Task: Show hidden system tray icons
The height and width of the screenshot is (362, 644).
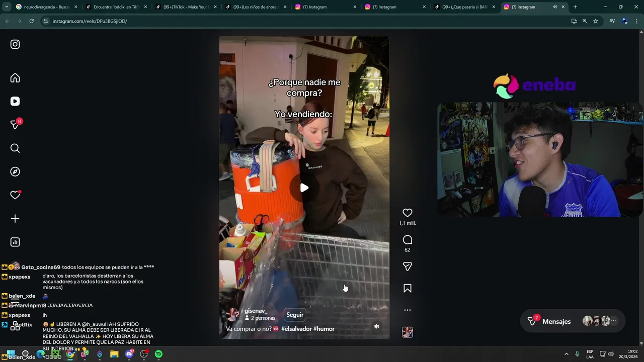Action: pyautogui.click(x=566, y=354)
